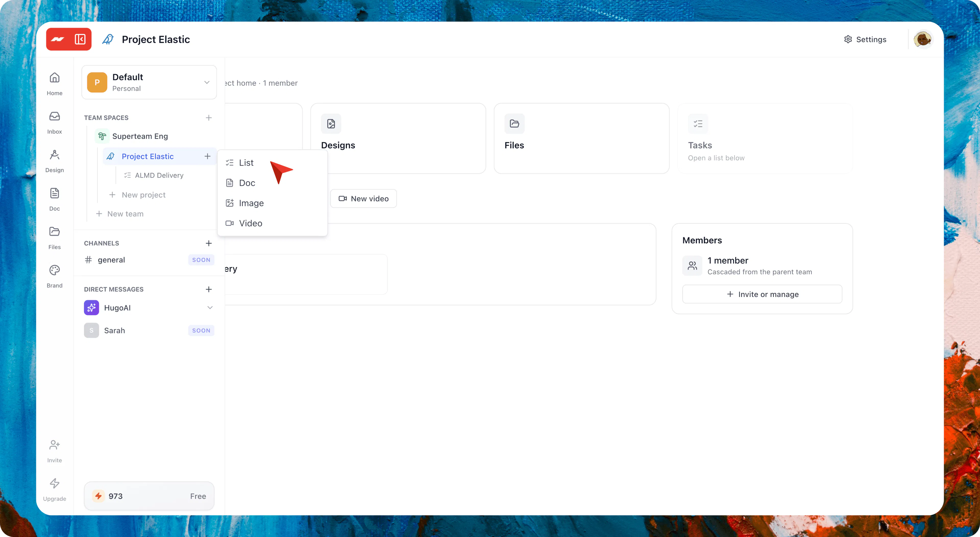Click the Superteam Eng palm icon
Screen dimensions: 980x537
click(102, 136)
